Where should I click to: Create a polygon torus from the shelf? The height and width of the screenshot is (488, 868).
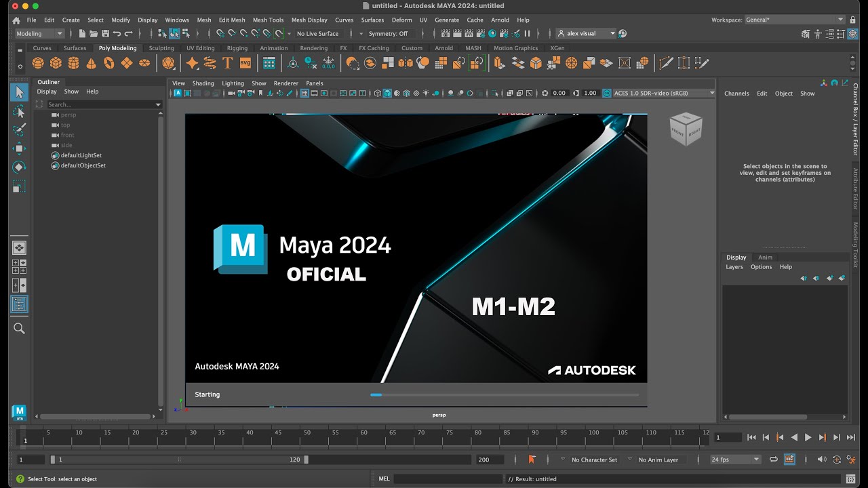pos(108,63)
